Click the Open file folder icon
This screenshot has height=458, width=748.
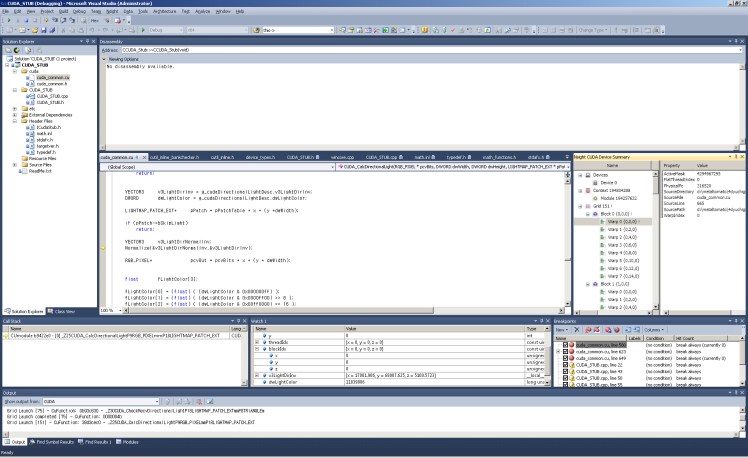[35, 30]
